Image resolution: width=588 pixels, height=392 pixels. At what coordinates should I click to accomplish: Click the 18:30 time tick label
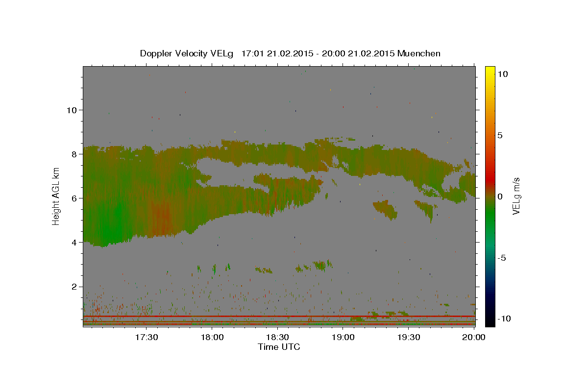tap(277, 337)
